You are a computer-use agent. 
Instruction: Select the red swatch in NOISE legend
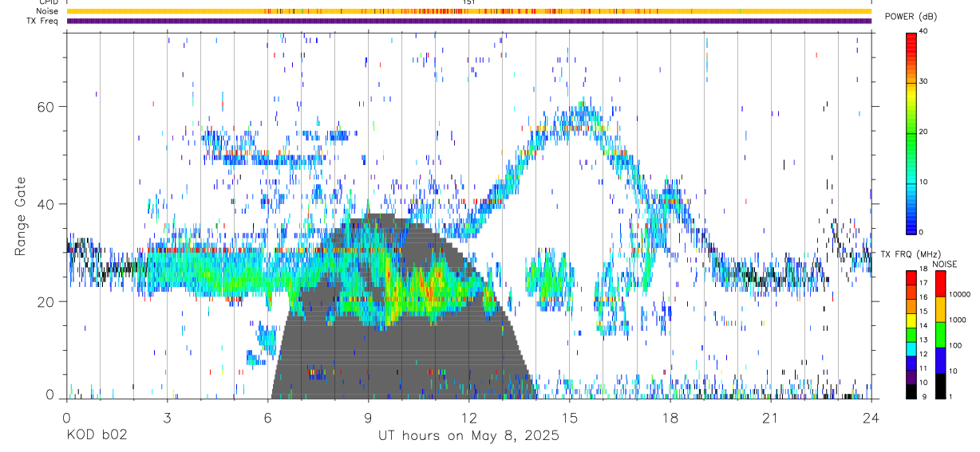pos(941,284)
